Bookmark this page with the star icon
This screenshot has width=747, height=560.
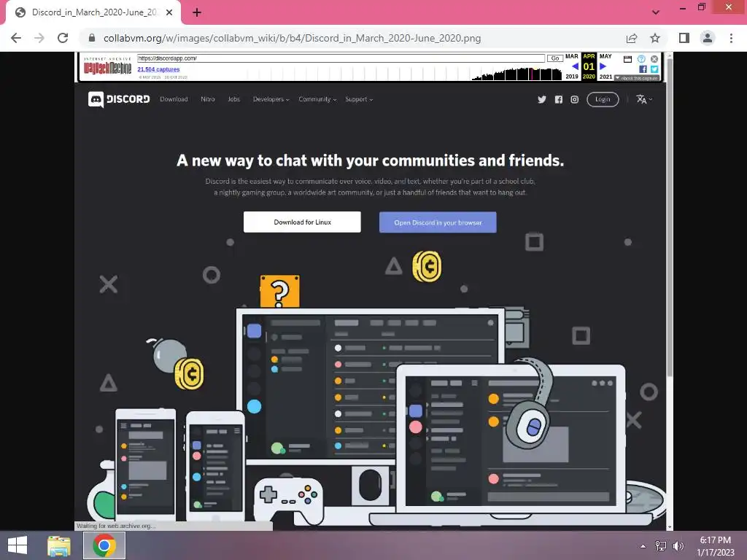coord(655,38)
